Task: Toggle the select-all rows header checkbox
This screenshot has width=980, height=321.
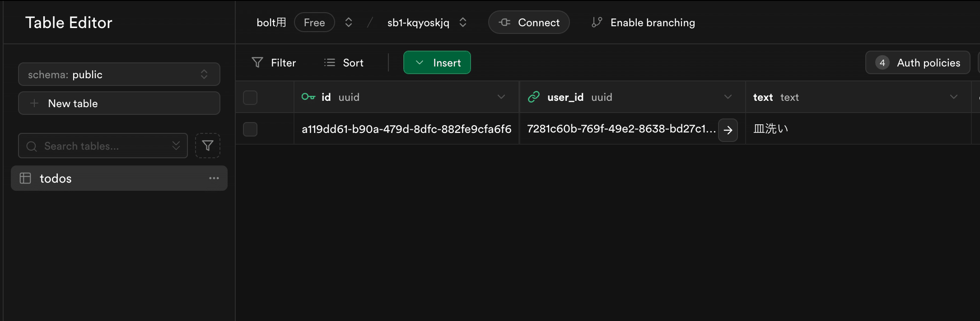Action: pyautogui.click(x=250, y=97)
